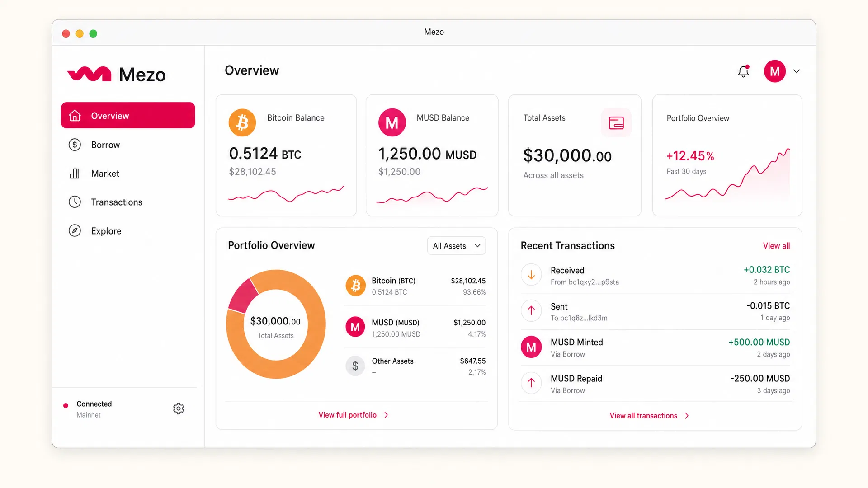This screenshot has height=488, width=868.
Task: Click the Explore compass icon
Action: 75,230
